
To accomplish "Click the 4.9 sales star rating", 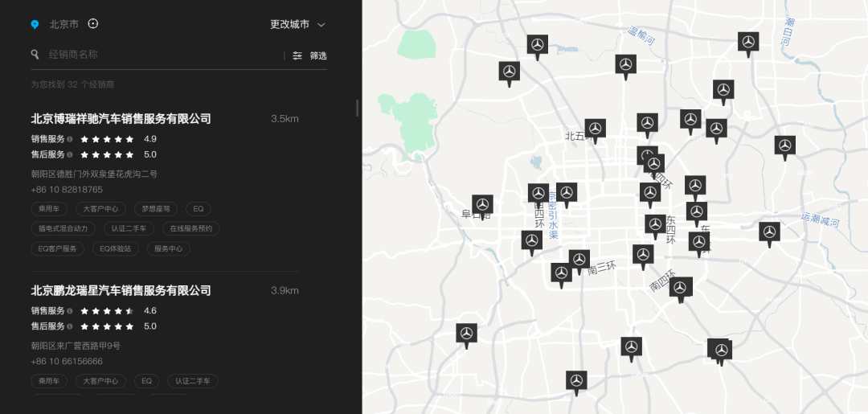I will (107, 139).
